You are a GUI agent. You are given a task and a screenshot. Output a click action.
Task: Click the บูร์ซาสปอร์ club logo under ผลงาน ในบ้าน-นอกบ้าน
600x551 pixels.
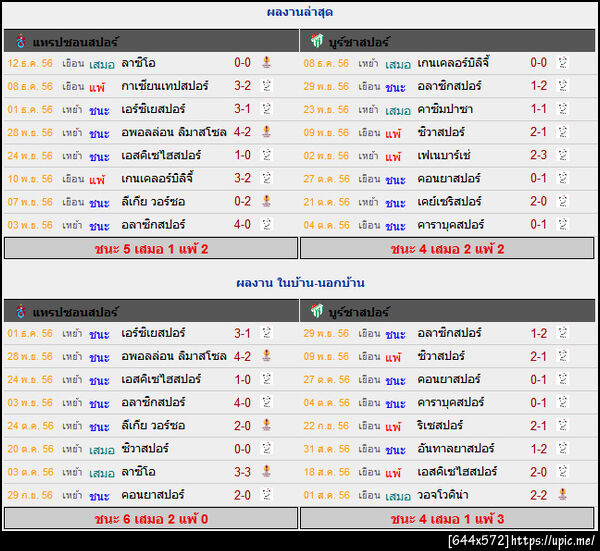click(316, 311)
